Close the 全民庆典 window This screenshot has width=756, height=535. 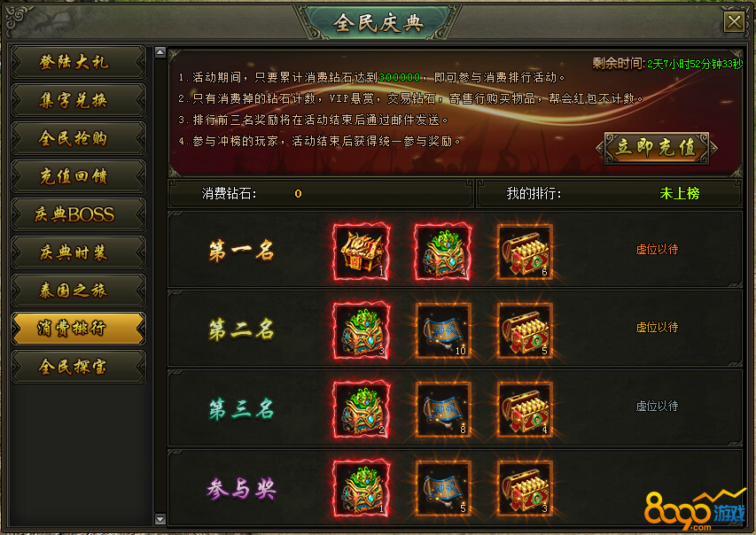[735, 21]
